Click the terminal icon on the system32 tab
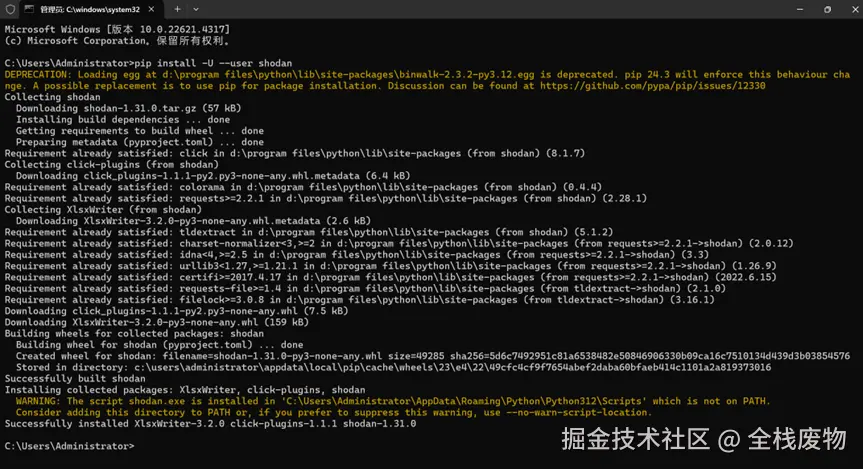 [x=29, y=9]
